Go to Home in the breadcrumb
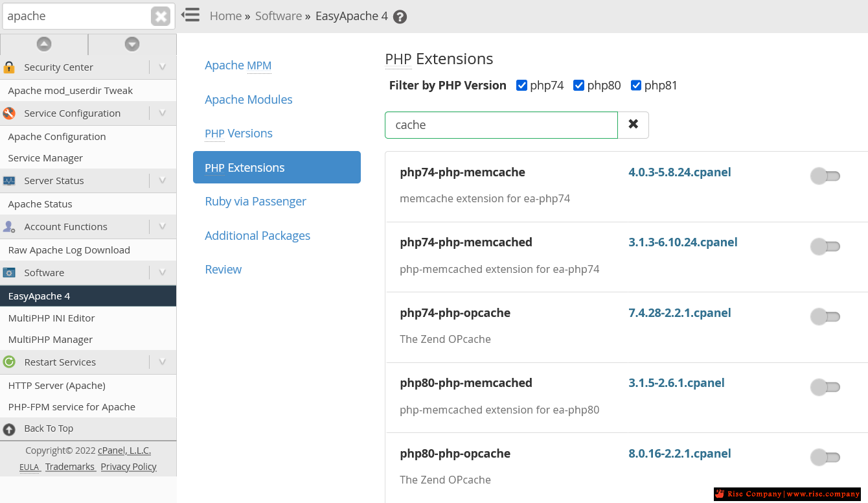The height and width of the screenshot is (503, 868). pyautogui.click(x=225, y=16)
